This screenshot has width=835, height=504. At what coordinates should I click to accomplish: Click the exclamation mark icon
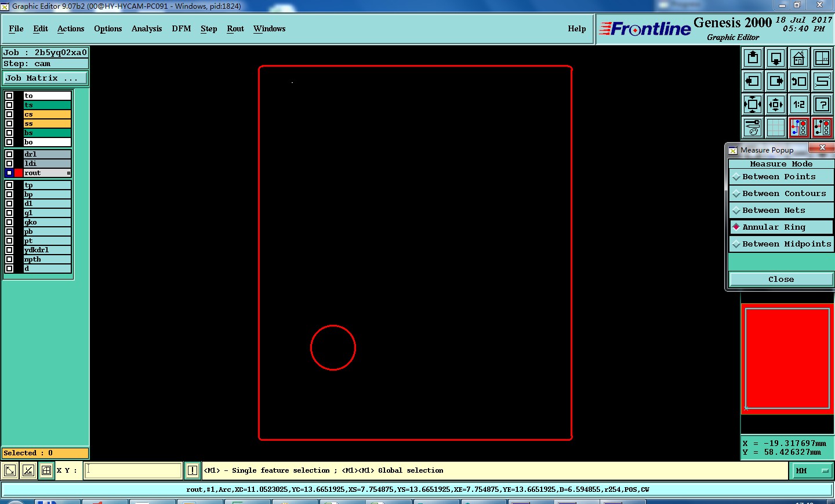(193, 470)
